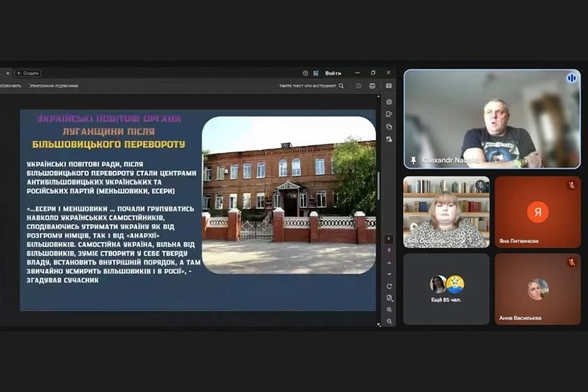Click the school building photo on the slide
This screenshot has height=392, width=588.
pyautogui.click(x=289, y=195)
